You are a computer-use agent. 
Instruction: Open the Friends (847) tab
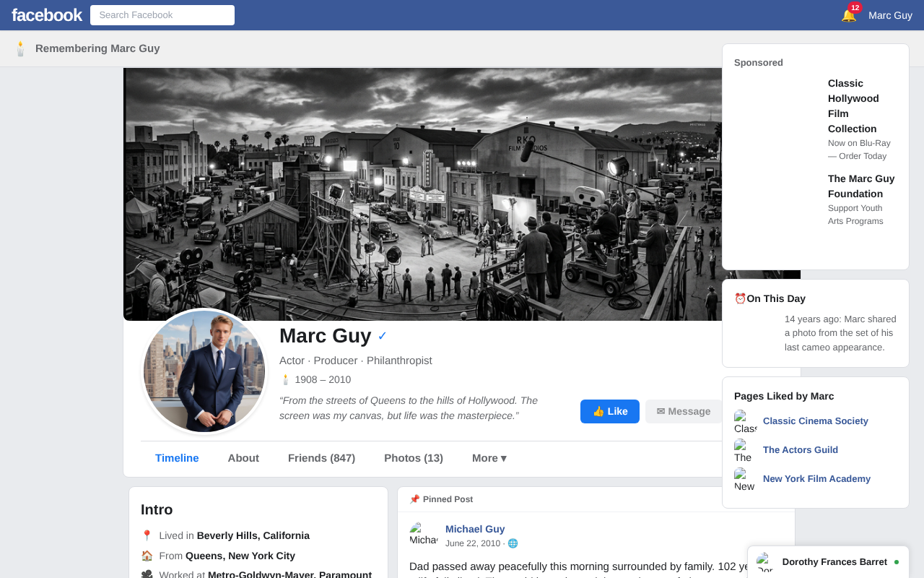(x=321, y=458)
